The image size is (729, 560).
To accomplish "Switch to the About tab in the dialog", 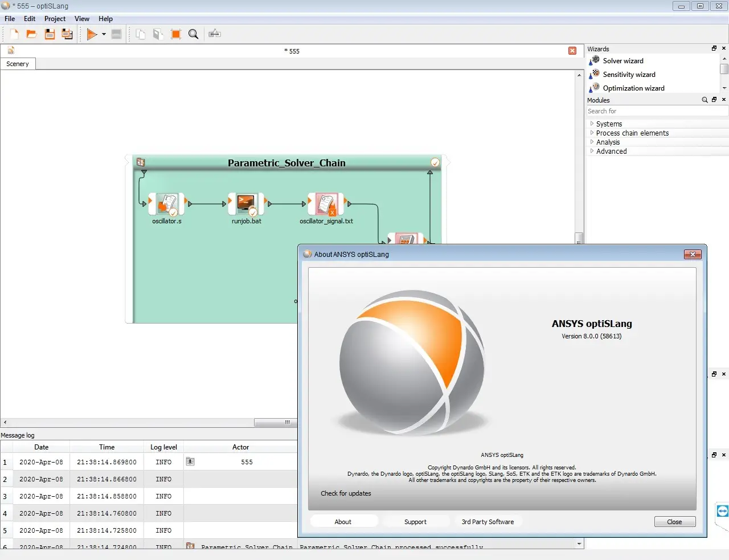I will (343, 522).
